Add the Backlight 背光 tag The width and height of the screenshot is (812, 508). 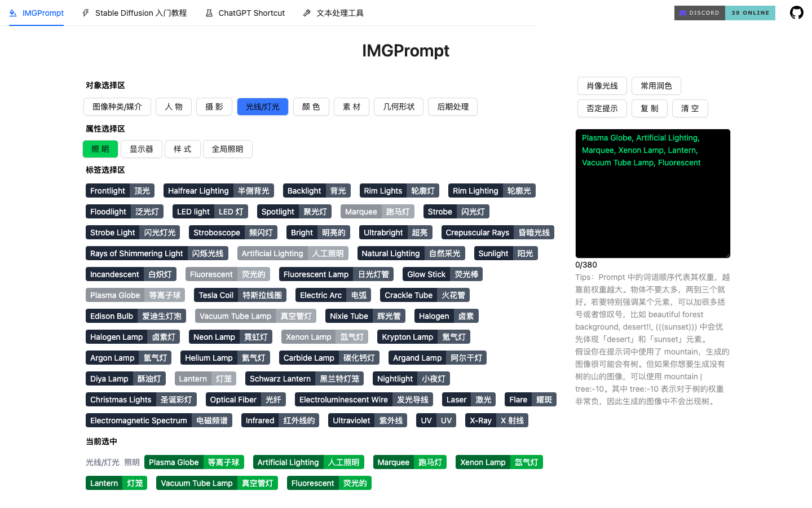point(317,191)
